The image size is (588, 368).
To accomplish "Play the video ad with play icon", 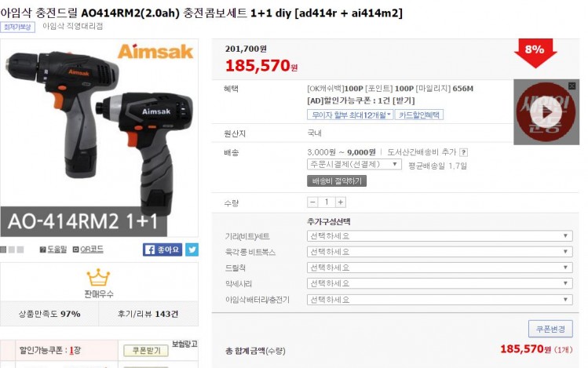I will click(546, 111).
